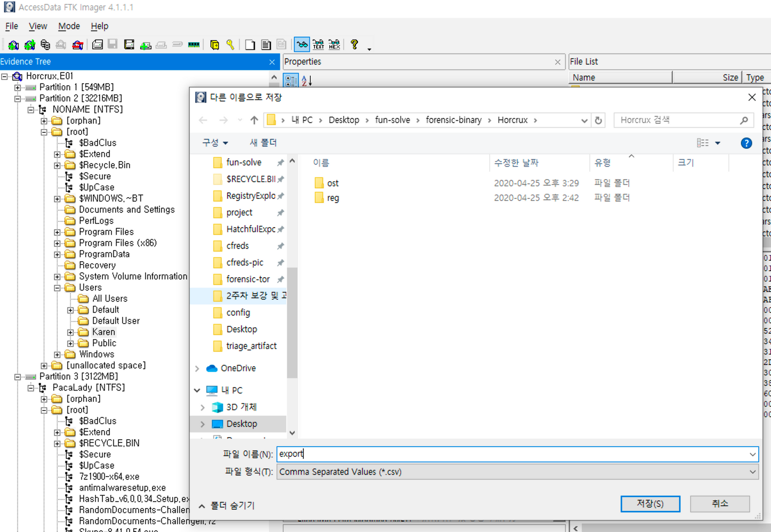Screen dimensions: 771x532
Task: Click the Horcrux search box
Action: [684, 120]
